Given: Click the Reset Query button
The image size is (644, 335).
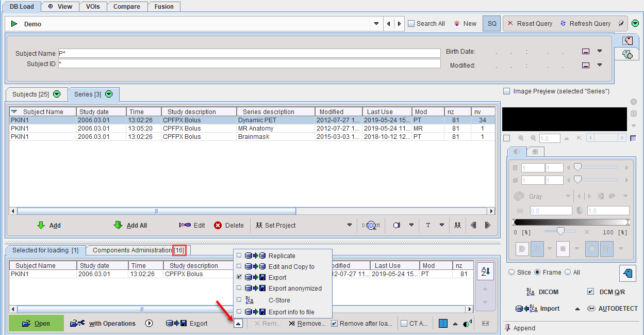Looking at the screenshot, I should click(530, 23).
